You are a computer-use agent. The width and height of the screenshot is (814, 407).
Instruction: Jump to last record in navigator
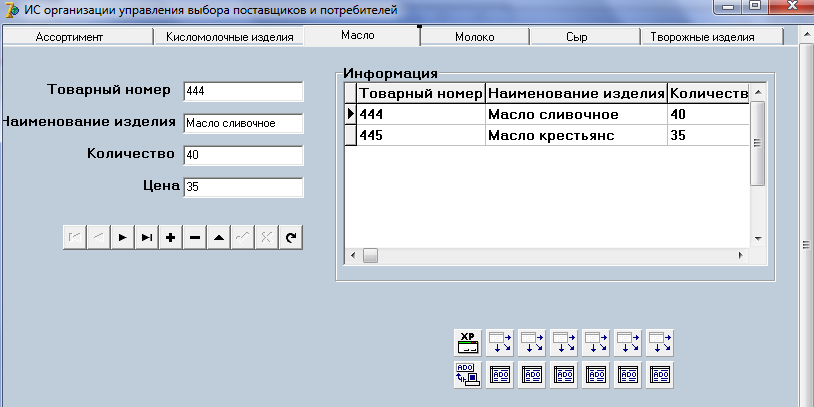tap(147, 237)
